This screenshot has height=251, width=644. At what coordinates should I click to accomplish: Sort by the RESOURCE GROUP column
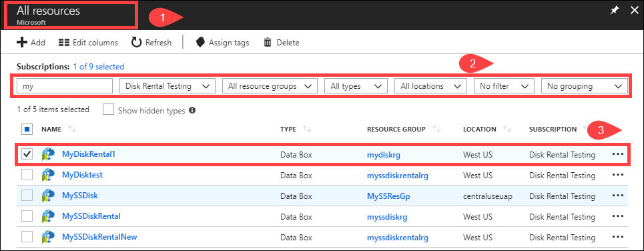coord(396,129)
